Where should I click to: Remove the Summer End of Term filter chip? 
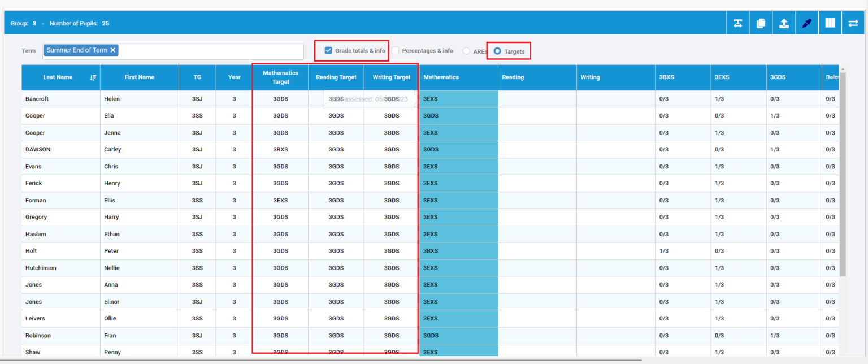pos(112,50)
